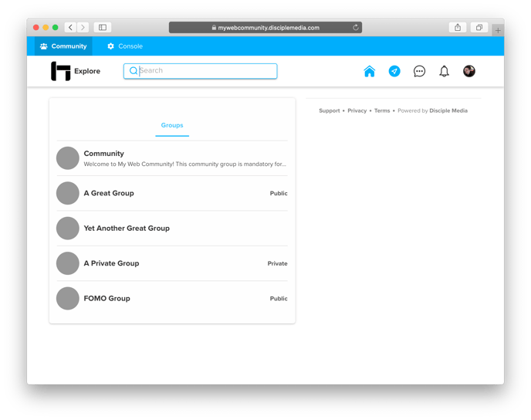Show all tabs overview button
Screen dimensions: 531x420
(479, 28)
